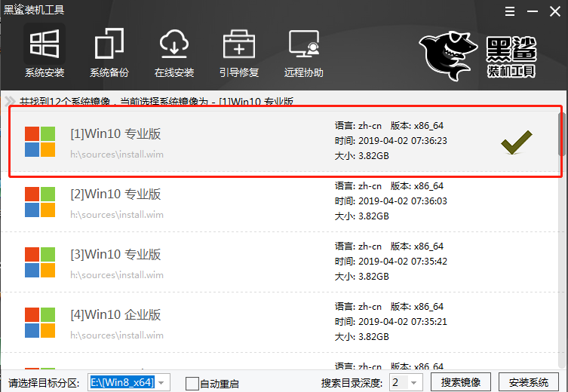Select the [3]Win10 专业版 image title
This screenshot has height=392, width=568.
(115, 255)
